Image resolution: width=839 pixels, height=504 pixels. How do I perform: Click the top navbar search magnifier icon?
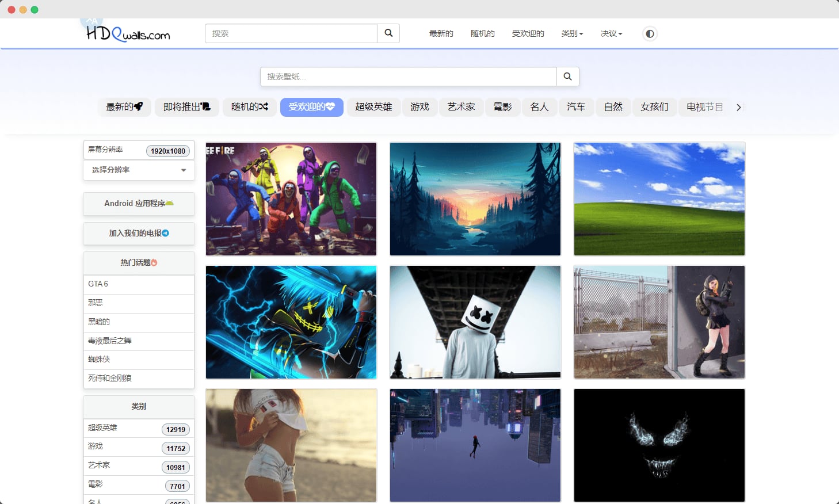(388, 33)
